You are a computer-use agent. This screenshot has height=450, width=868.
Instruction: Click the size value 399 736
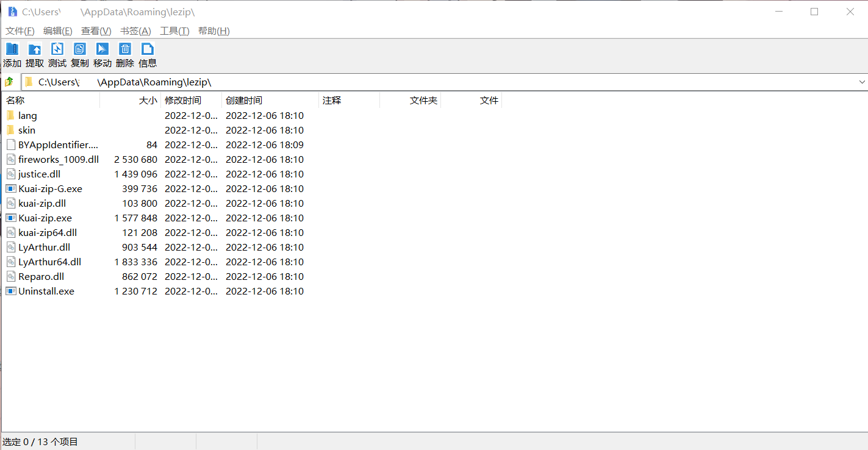[140, 188]
